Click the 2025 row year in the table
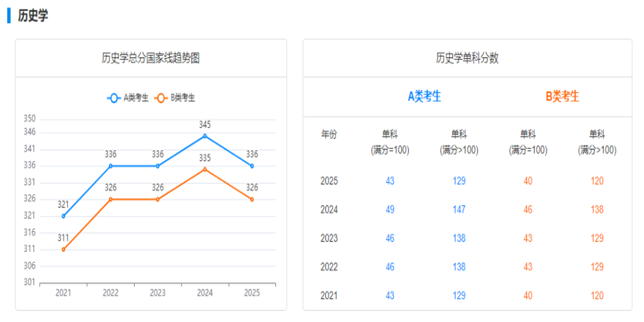 pyautogui.click(x=329, y=181)
